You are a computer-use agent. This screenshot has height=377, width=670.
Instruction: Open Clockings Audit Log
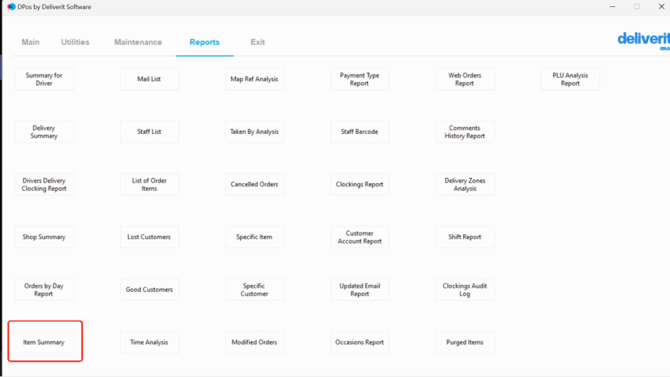click(465, 289)
